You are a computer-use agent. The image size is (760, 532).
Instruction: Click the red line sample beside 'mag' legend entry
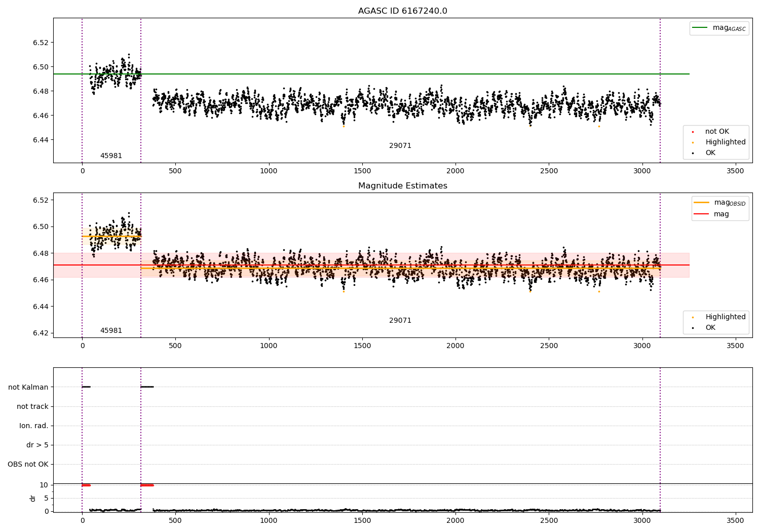702,214
